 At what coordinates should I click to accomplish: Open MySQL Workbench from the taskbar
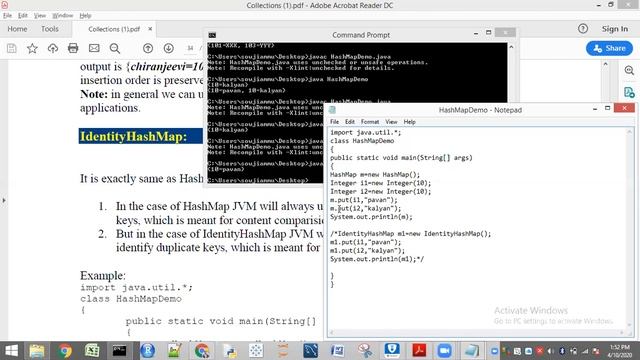(311, 351)
